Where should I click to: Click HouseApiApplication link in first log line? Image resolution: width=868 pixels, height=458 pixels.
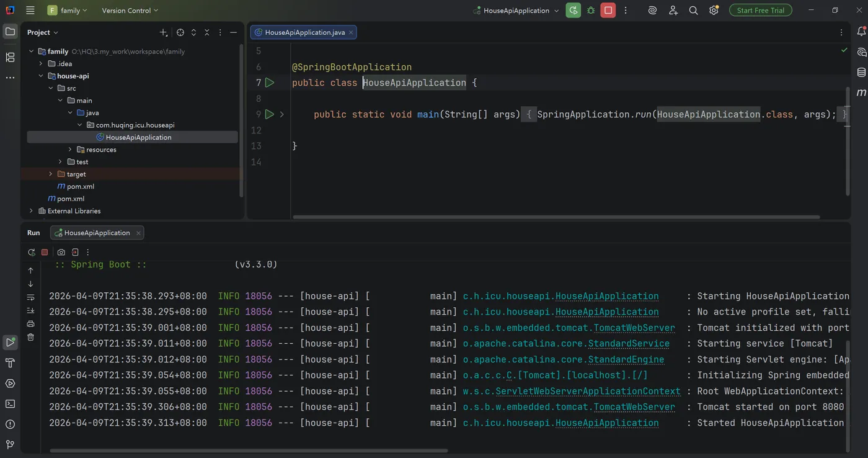click(606, 297)
